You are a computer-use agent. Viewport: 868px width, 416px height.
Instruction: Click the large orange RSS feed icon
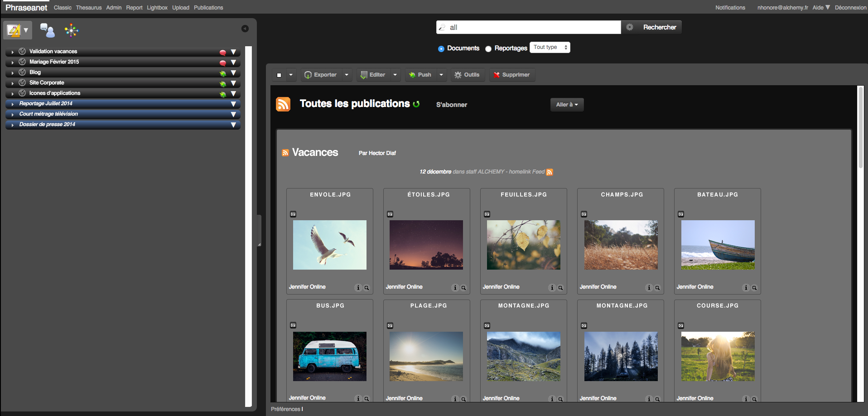click(283, 104)
